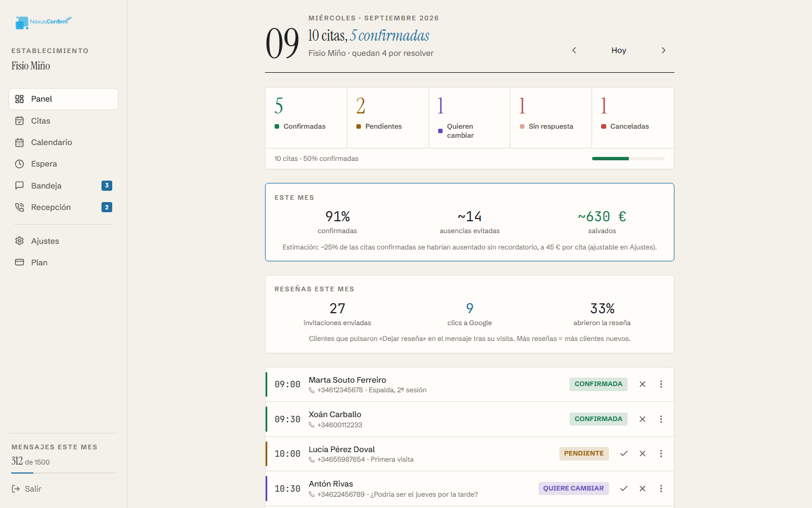Viewport: 812px width, 508px height.
Task: Filter by Sin respuesta stat card
Action: [551, 118]
